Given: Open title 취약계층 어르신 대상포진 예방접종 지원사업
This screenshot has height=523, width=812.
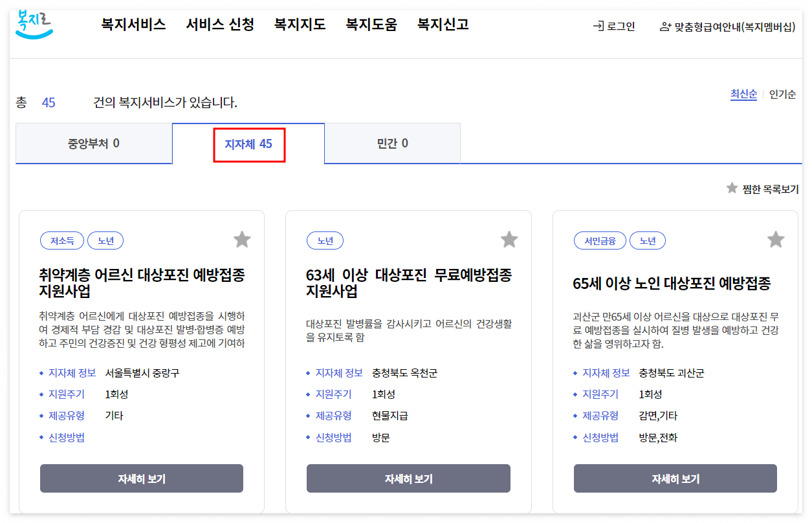Looking at the screenshot, I should point(142,283).
